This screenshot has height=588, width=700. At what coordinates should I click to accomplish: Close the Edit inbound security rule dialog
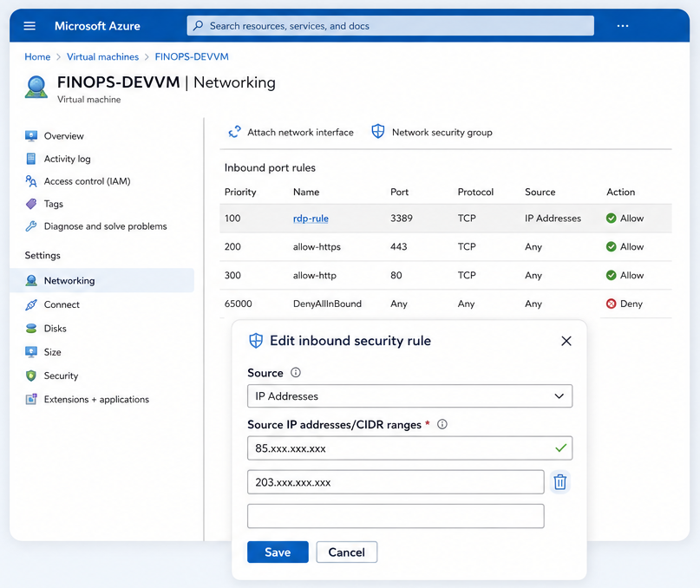tap(566, 341)
